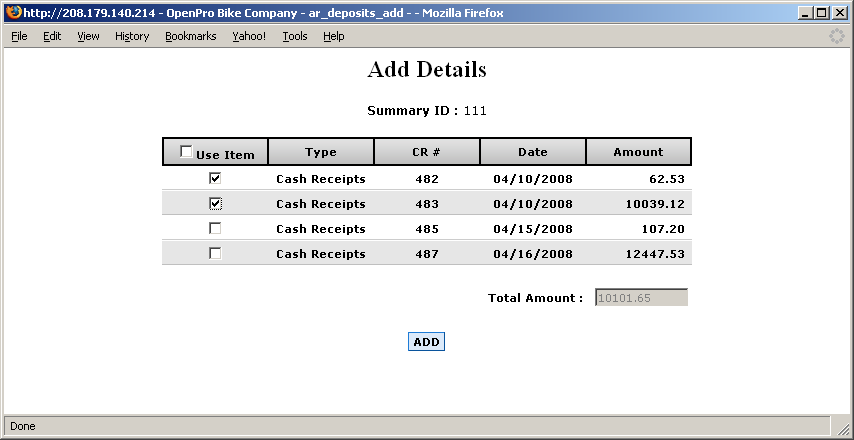Toggle the Use Item header checkbox
This screenshot has width=854, height=440.
[186, 152]
